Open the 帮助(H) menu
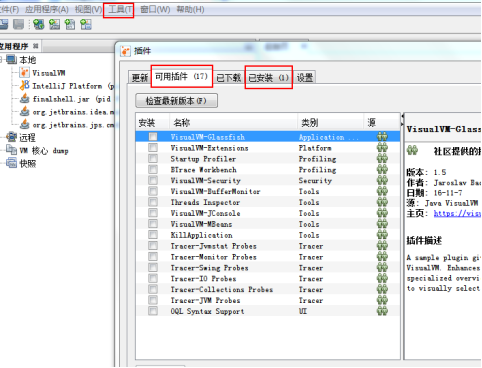 point(190,9)
